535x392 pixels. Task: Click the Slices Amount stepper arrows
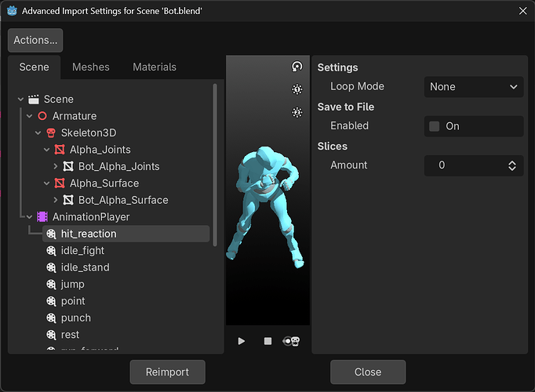[512, 165]
